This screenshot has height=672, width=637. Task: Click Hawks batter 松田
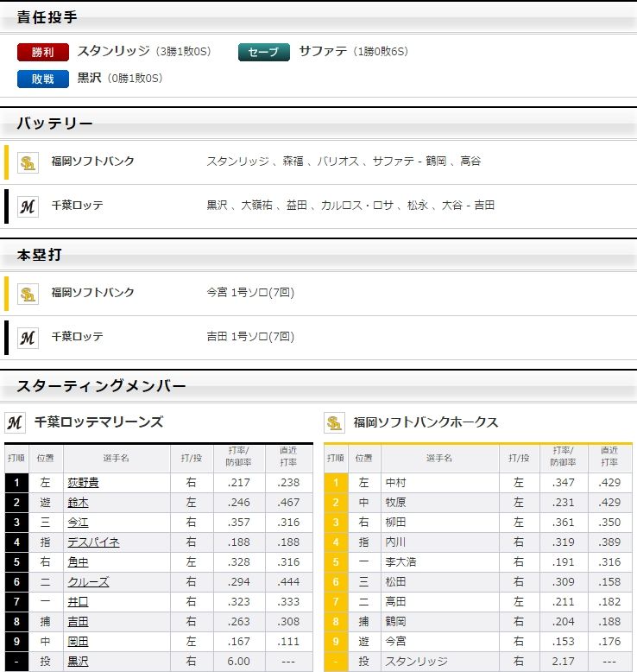[x=395, y=582]
